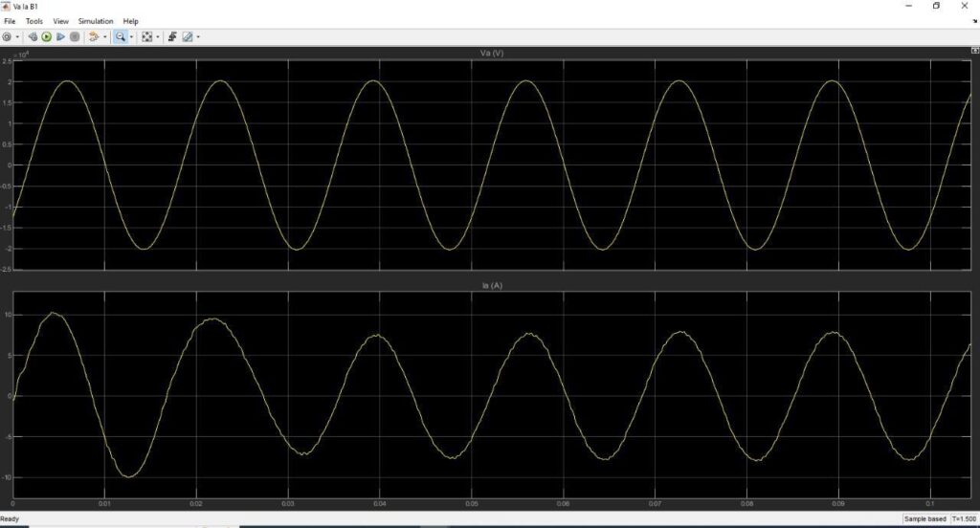Toggle the zoom magnifier tool
This screenshot has height=528, width=980.
(x=121, y=37)
